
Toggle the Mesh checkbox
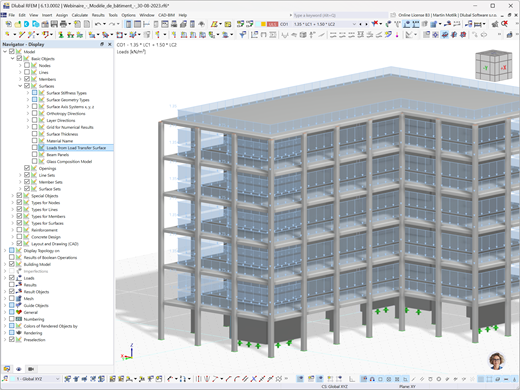coord(12,298)
